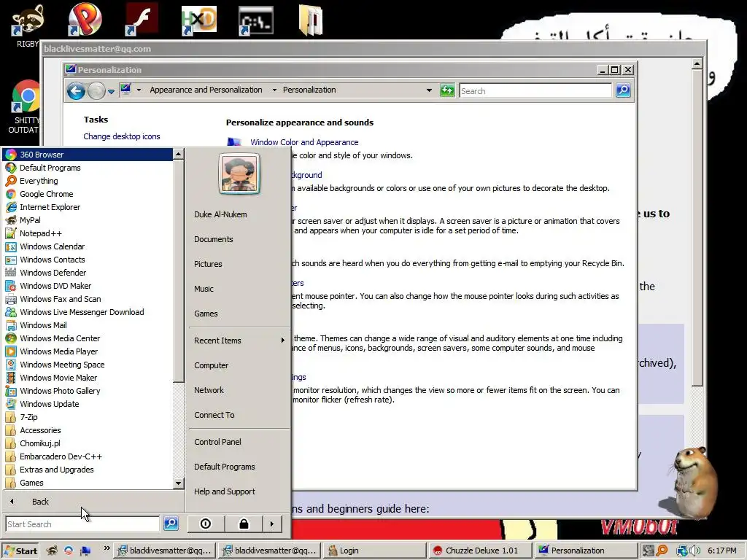The width and height of the screenshot is (747, 560).
Task: Expand the Accessories program folder
Action: 88,429
